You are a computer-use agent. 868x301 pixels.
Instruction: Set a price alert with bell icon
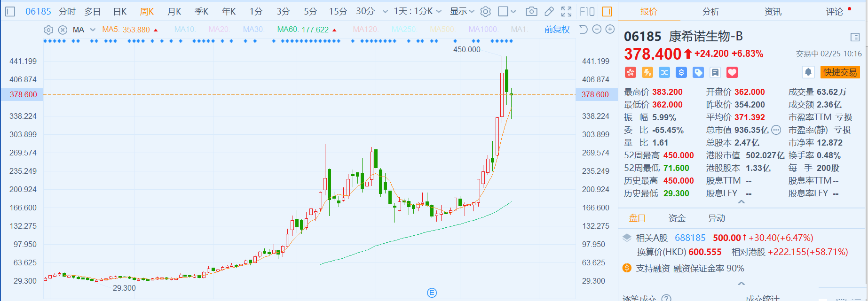(x=808, y=72)
